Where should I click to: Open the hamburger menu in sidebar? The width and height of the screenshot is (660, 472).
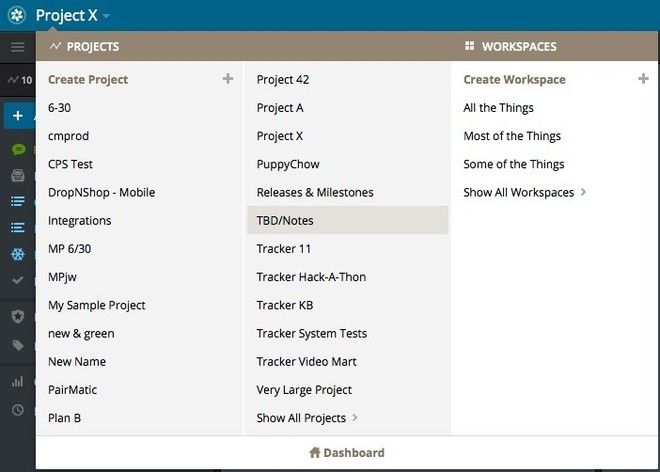(x=18, y=47)
